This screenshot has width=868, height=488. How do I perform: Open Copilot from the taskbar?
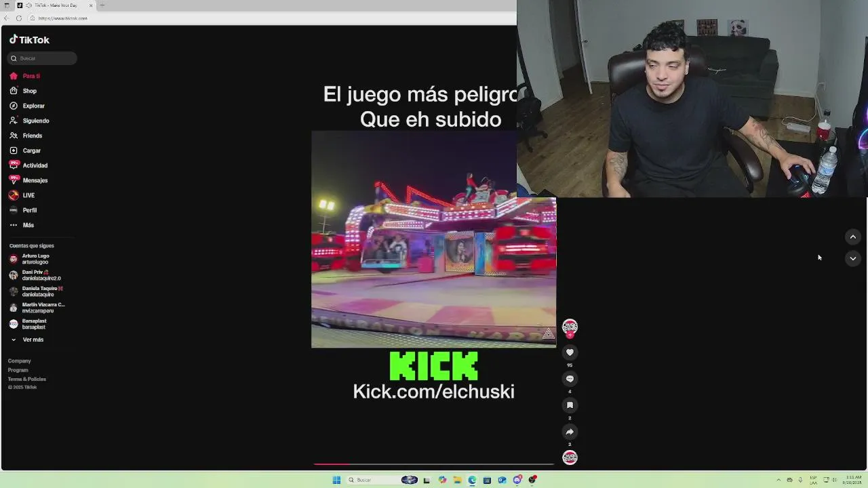(x=442, y=480)
